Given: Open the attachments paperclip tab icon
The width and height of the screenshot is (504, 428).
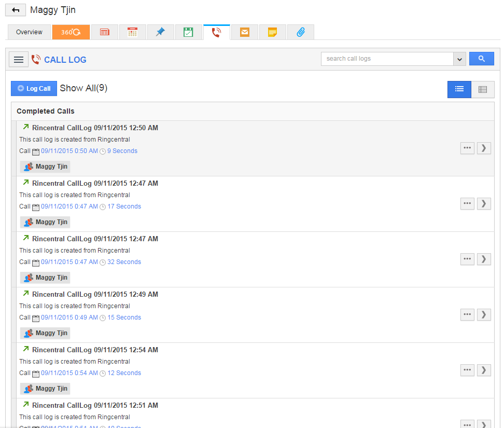Looking at the screenshot, I should pos(300,32).
